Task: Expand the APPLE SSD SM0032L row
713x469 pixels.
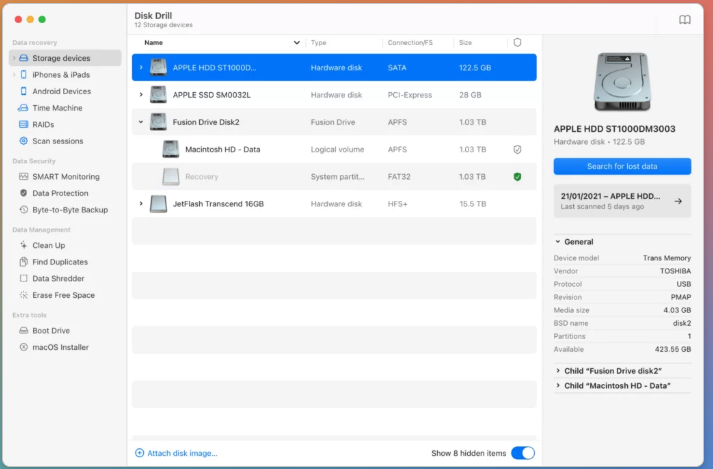Action: (141, 95)
